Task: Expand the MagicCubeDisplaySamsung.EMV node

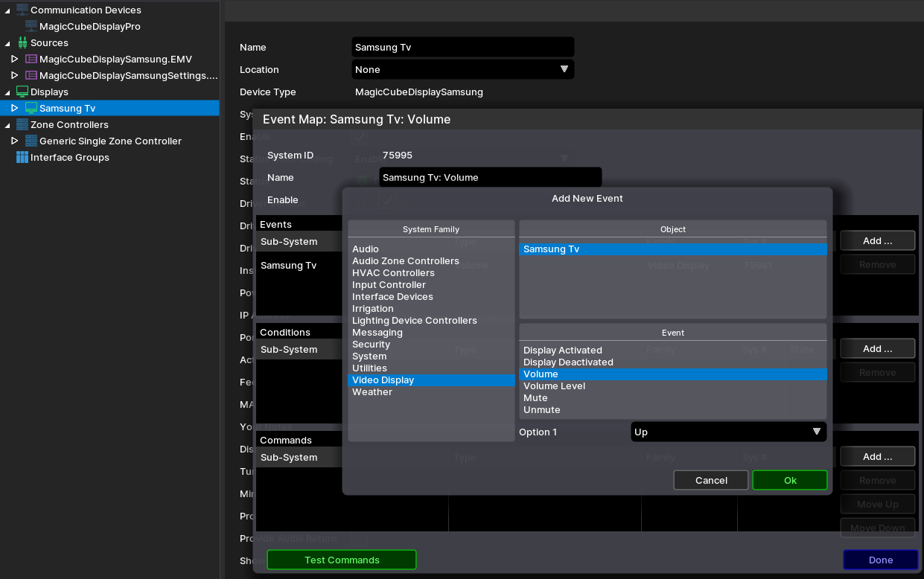Action: [x=14, y=59]
